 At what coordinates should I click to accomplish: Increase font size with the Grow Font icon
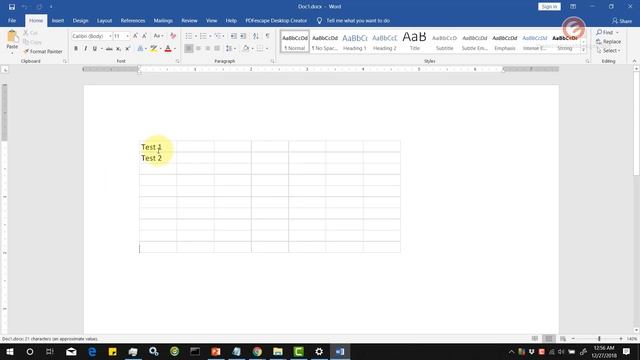pos(135,36)
